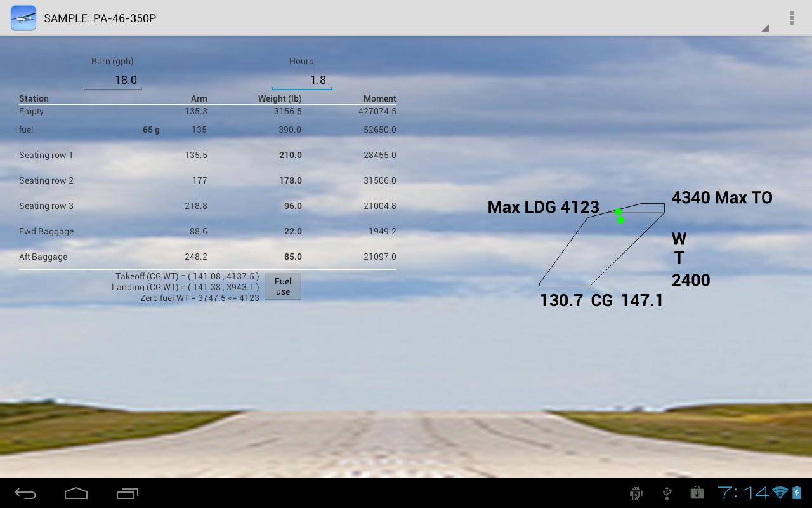Open the download notification icon
This screenshot has height=508, width=812.
click(x=697, y=492)
